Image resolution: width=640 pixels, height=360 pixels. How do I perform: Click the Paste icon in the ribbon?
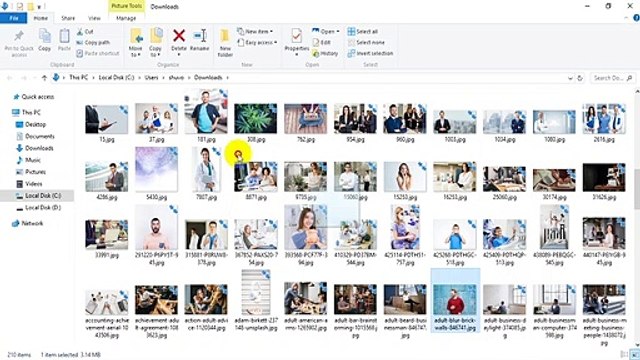click(64, 36)
